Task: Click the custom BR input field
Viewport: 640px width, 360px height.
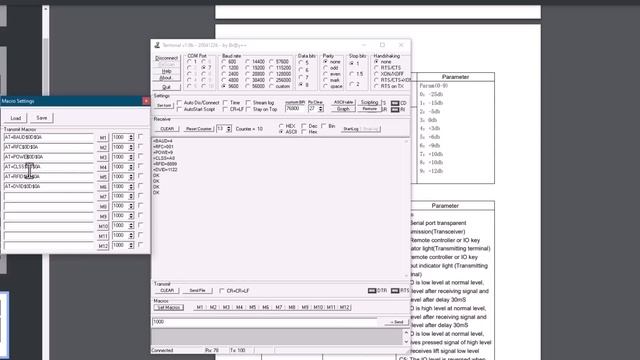Action: pyautogui.click(x=295, y=109)
